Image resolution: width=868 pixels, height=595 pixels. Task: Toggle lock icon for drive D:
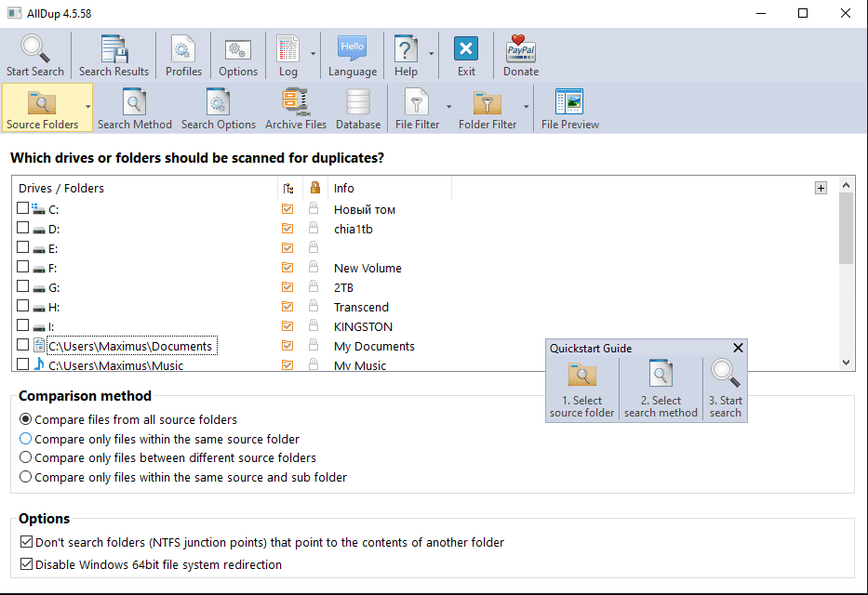(x=314, y=228)
